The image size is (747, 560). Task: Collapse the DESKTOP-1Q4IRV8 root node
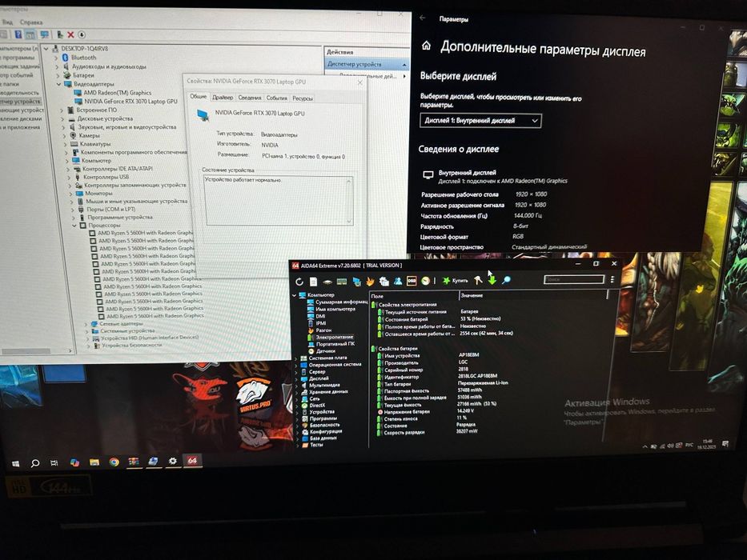pos(46,49)
